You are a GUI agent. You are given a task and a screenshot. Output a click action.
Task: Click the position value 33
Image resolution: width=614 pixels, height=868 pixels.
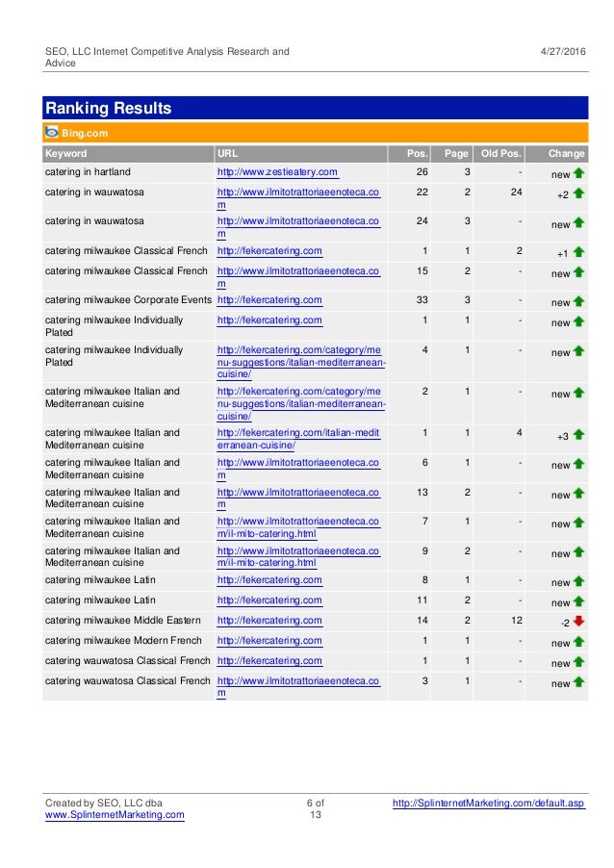422,300
